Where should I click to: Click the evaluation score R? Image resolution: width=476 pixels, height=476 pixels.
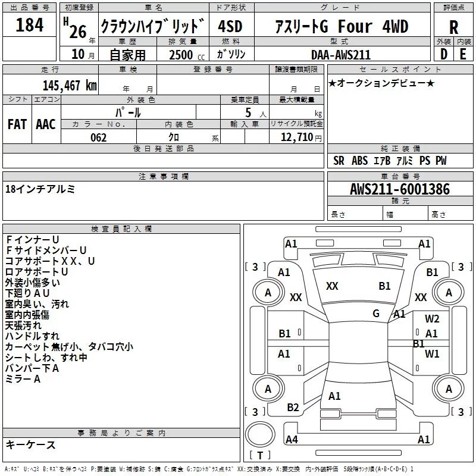[453, 27]
